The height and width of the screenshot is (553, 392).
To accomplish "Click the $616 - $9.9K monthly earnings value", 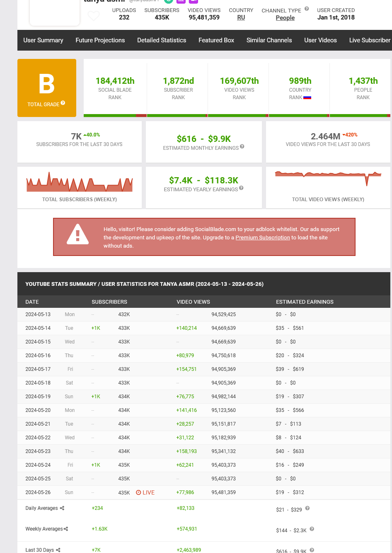I will coord(204,139).
